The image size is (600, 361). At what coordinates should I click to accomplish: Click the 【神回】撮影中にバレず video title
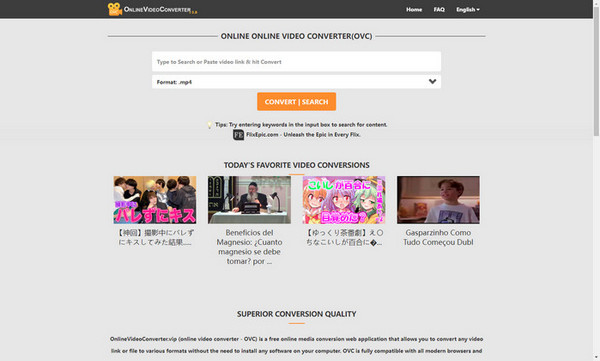[155, 237]
